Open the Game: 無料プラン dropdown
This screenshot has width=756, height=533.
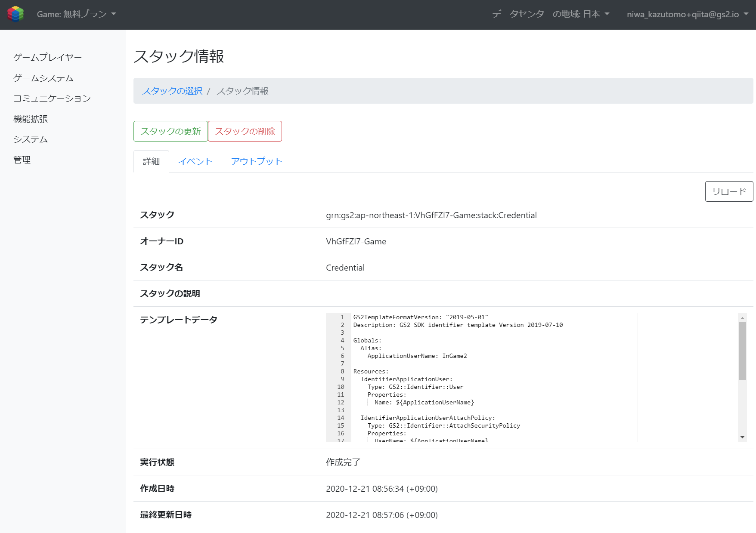[77, 14]
